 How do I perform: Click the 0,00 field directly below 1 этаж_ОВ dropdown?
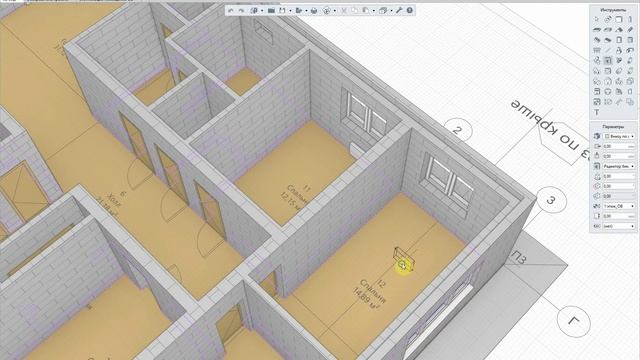[619, 216]
